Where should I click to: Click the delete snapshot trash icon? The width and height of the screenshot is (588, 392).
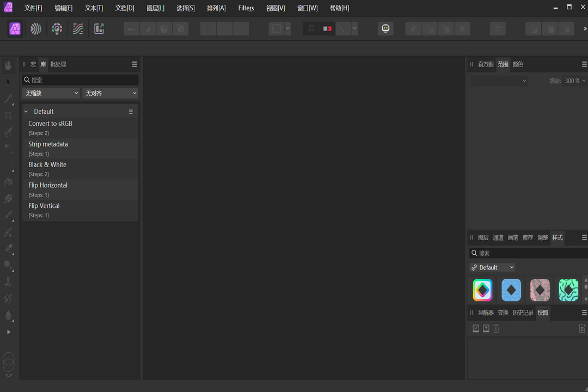click(x=496, y=328)
